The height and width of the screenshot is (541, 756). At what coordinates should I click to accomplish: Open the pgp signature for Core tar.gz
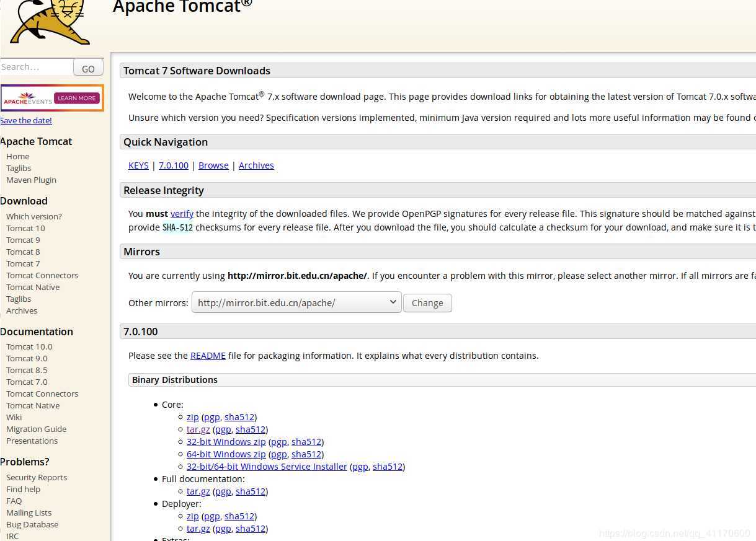[223, 429]
